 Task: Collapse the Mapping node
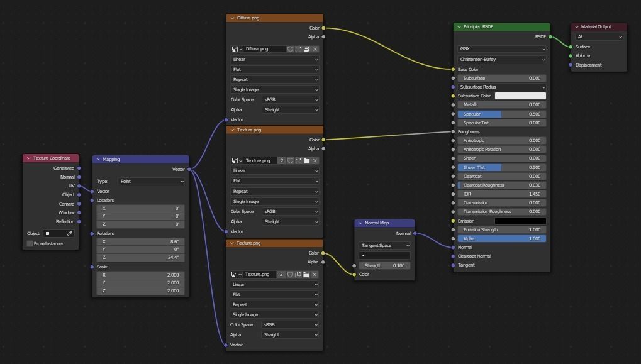pyautogui.click(x=98, y=159)
